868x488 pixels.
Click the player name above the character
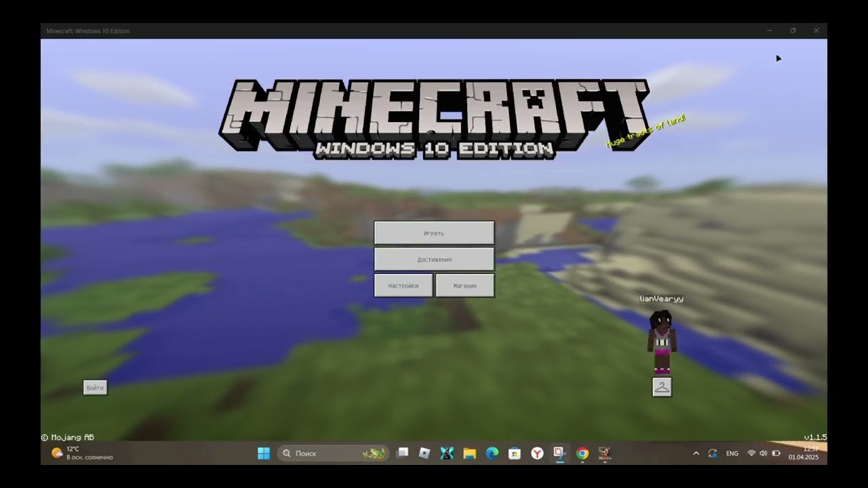click(x=661, y=298)
